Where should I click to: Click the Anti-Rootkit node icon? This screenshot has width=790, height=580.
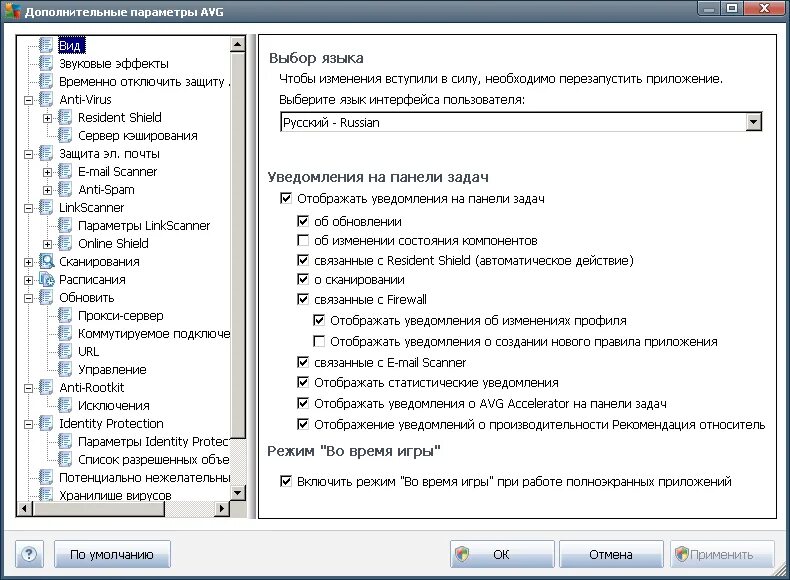[x=46, y=387]
